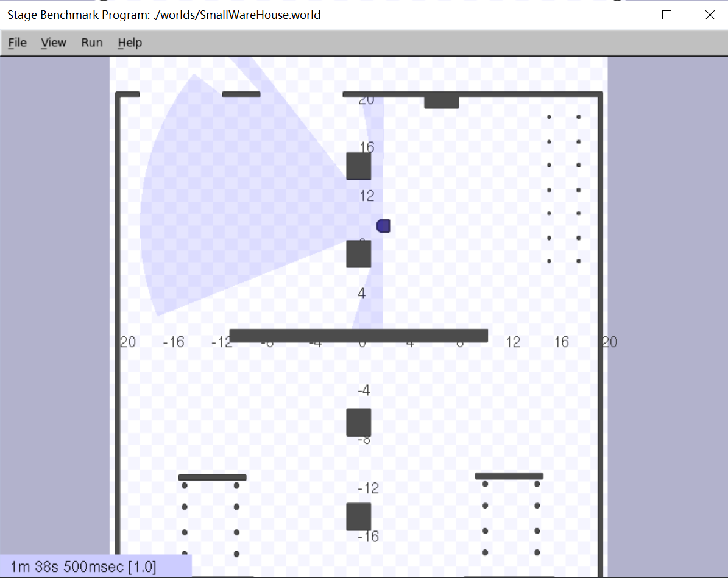The width and height of the screenshot is (728, 578).
Task: Minimize the Stage Benchmark window
Action: coord(624,15)
